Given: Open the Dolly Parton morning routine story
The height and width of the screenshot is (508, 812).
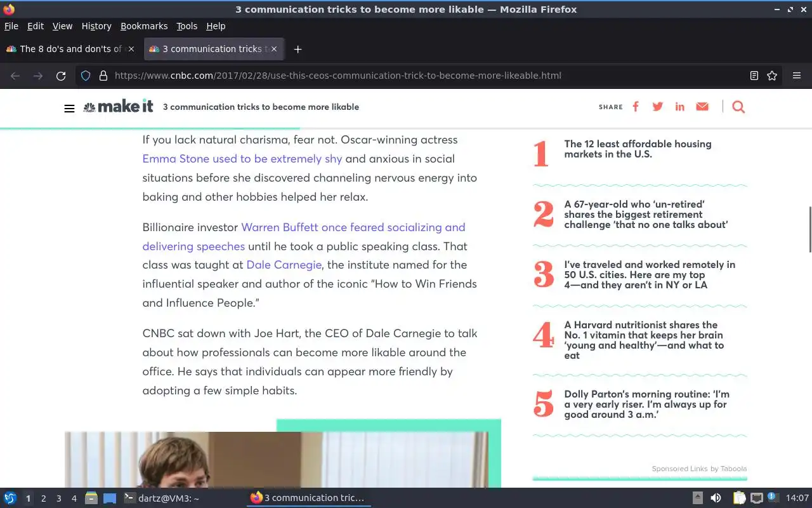Looking at the screenshot, I should coord(646,404).
